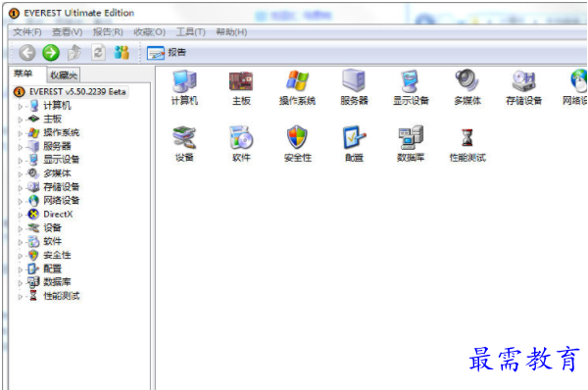Image resolution: width=588 pixels, height=390 pixels.
Task: Open the 安全性 shield icon in main pane
Action: [297, 144]
